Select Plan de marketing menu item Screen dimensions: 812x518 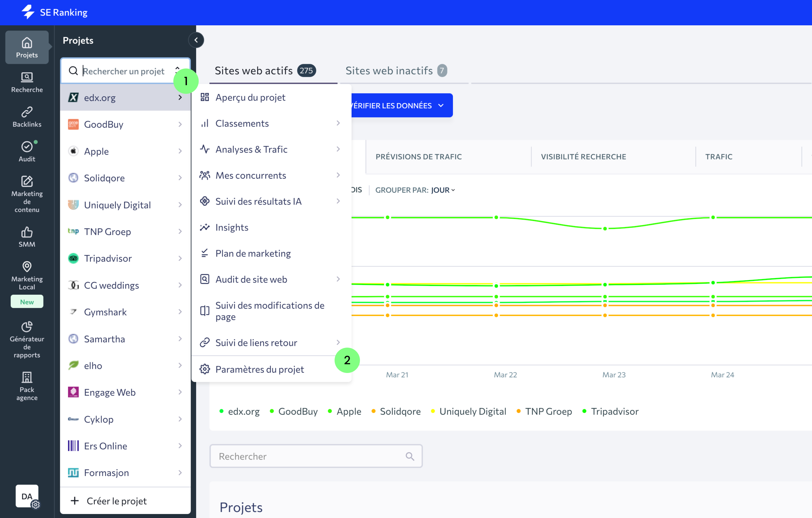pyautogui.click(x=271, y=253)
